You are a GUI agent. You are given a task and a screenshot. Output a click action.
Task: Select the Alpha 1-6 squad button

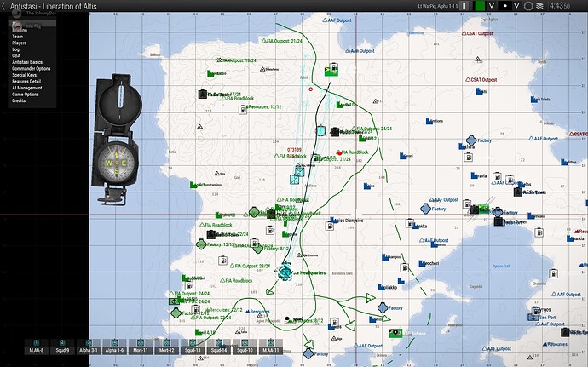click(114, 347)
